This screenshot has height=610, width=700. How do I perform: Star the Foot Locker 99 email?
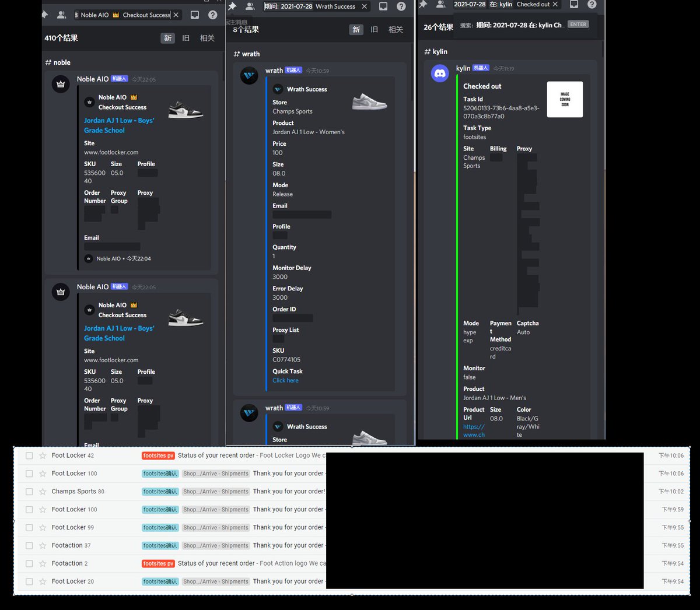click(43, 528)
